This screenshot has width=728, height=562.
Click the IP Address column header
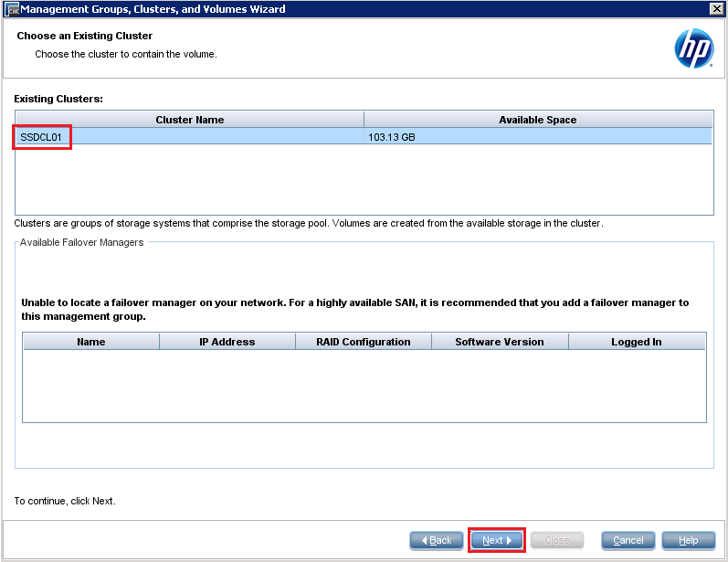coord(227,342)
